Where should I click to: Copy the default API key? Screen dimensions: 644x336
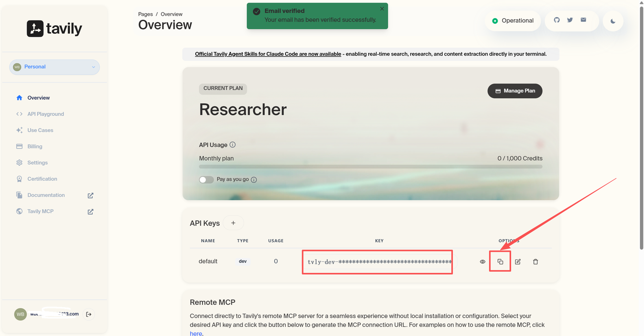[500, 262]
